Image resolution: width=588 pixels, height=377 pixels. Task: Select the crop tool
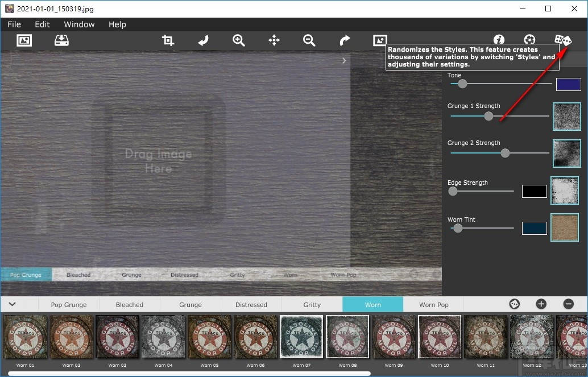pyautogui.click(x=168, y=40)
